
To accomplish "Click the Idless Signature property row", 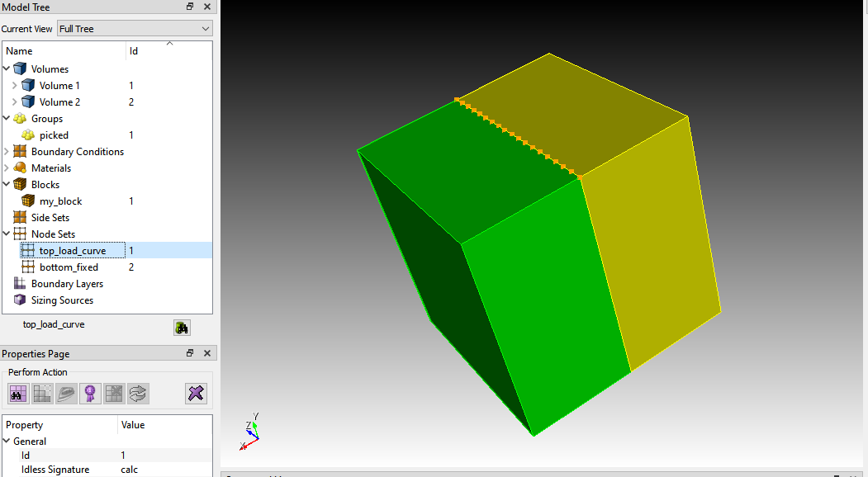I will click(x=107, y=470).
